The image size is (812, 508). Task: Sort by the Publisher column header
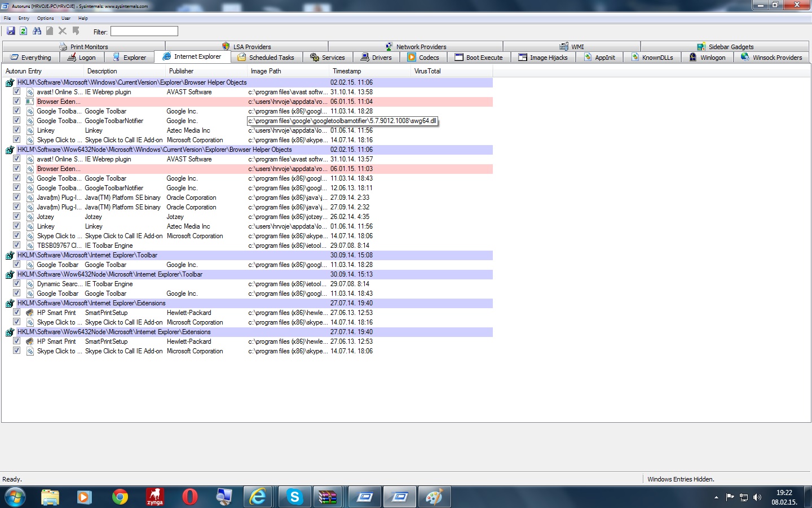tap(207, 71)
